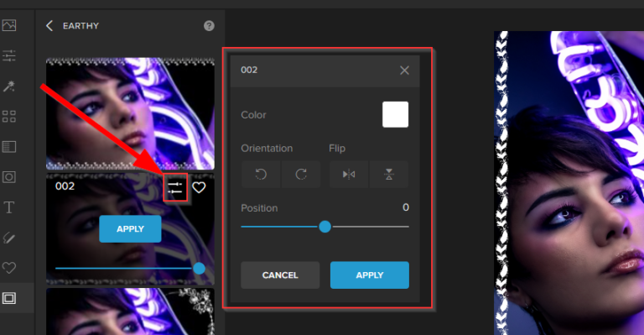The height and width of the screenshot is (335, 644).
Task: Select the Overlays icon in sidebar
Action: [9, 177]
